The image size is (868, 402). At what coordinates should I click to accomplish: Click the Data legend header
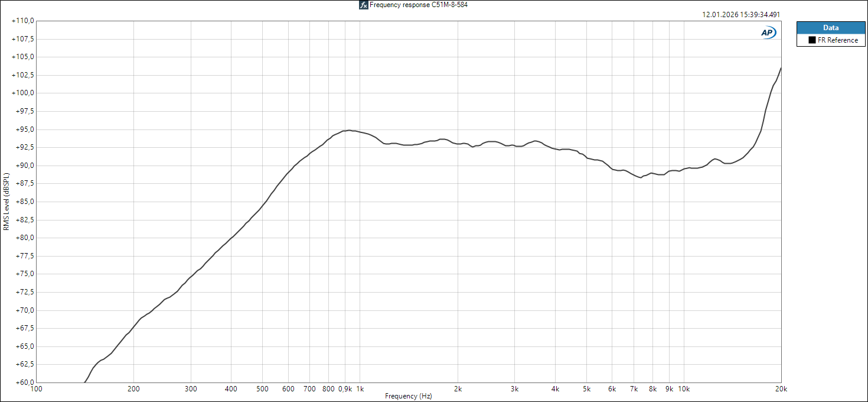[831, 28]
